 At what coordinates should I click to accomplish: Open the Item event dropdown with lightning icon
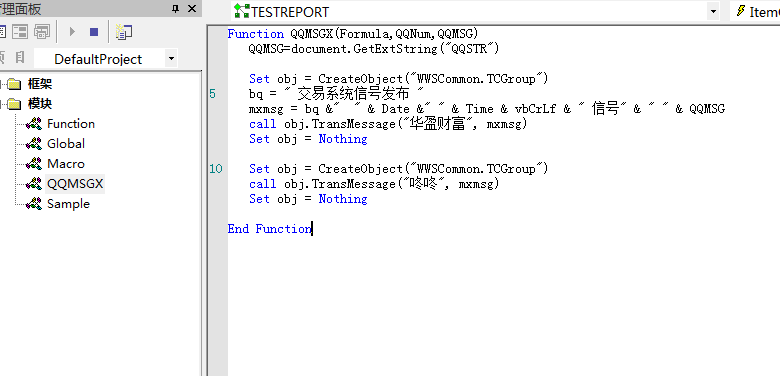click(x=755, y=11)
